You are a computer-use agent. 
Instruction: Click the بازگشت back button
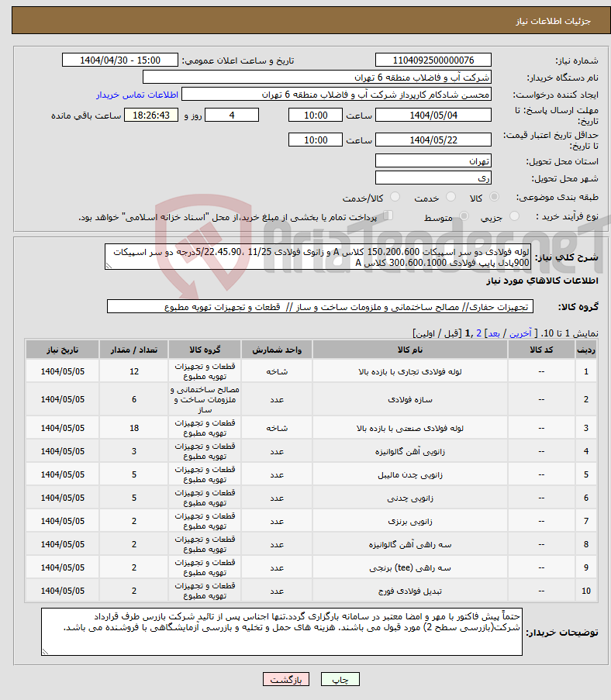pos(286,679)
